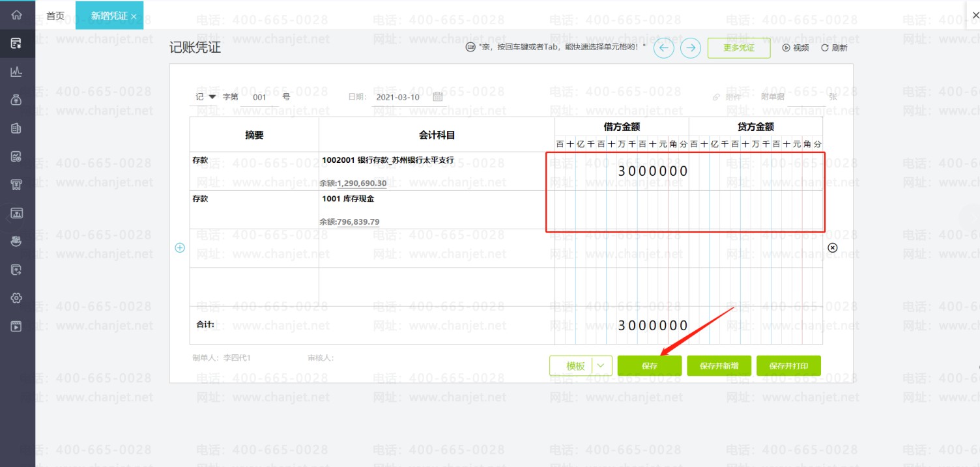980x467 pixels.
Task: Click the 保存并新增 button
Action: coord(719,366)
